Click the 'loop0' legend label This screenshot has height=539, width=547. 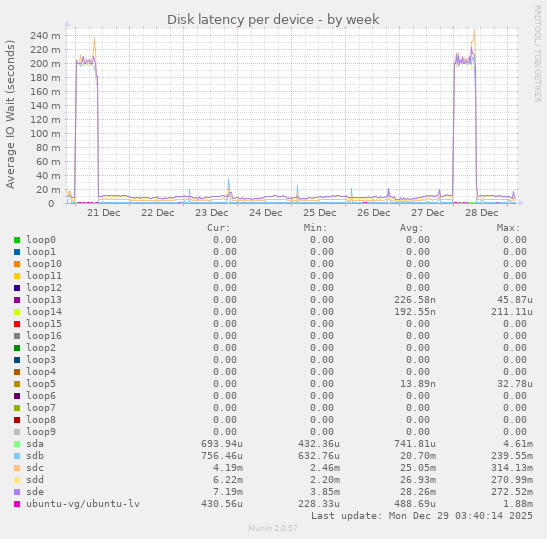click(41, 240)
